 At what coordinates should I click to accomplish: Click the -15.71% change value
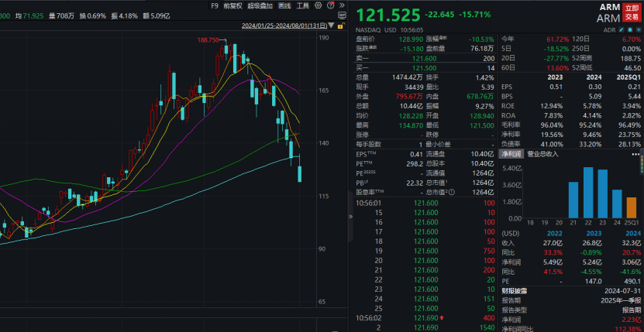475,15
